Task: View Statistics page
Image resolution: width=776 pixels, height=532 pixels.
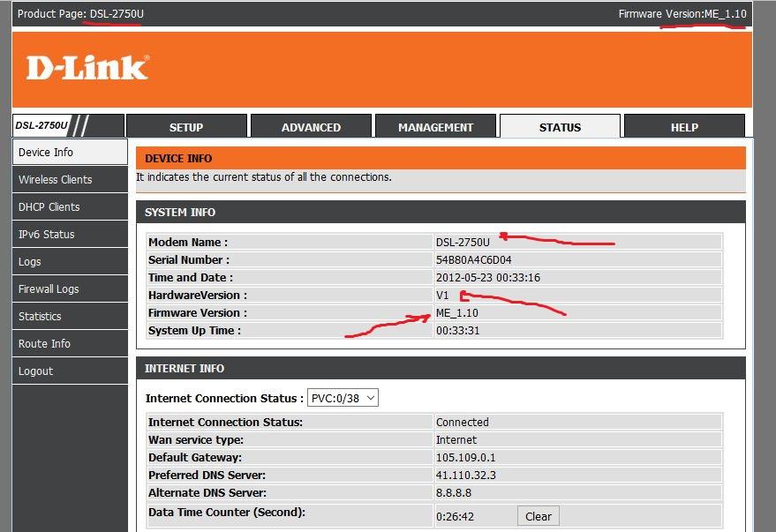Action: [70, 317]
